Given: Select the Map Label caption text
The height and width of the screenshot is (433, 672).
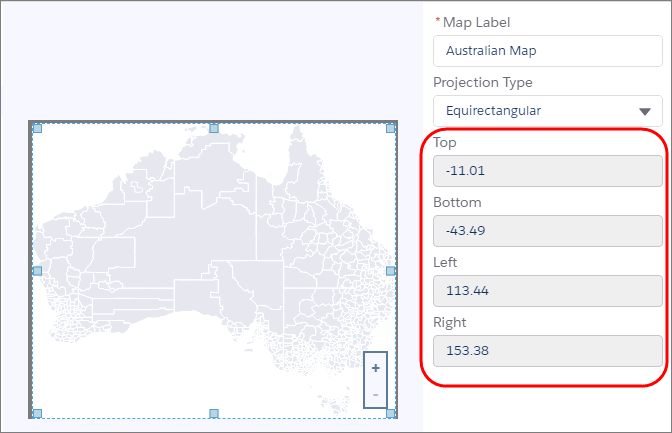Looking at the screenshot, I should [476, 22].
